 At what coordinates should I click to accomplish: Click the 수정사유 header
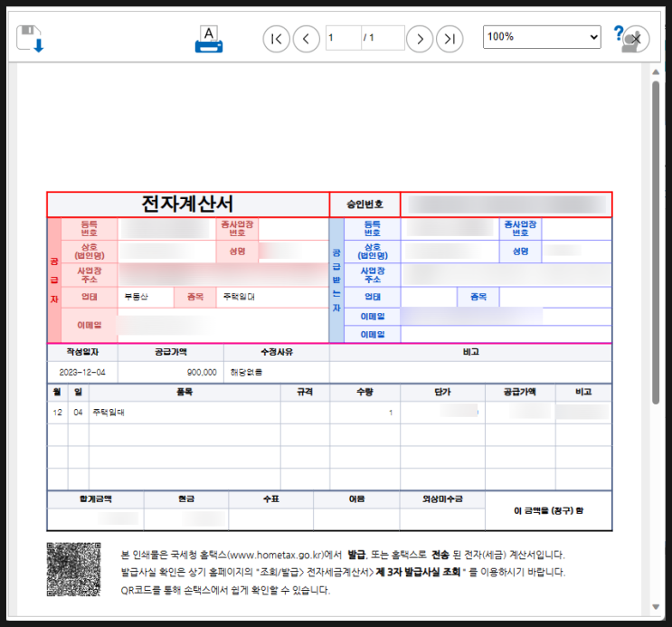pos(277,352)
